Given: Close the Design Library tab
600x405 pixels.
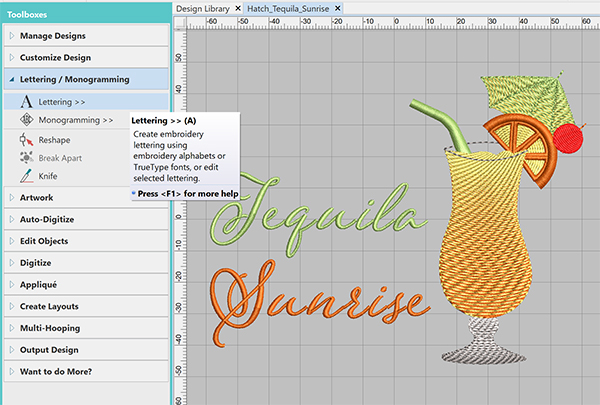Looking at the screenshot, I should [238, 8].
